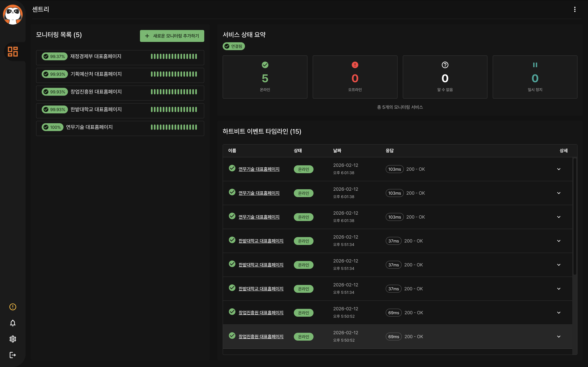588x367 pixels.
Task: Open the alert warning icon in sidebar
Action: [13, 307]
